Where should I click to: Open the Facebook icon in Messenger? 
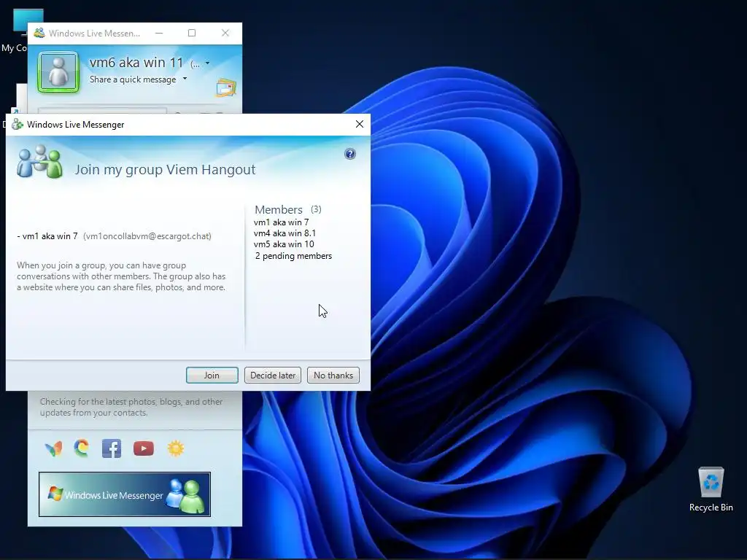(112, 448)
